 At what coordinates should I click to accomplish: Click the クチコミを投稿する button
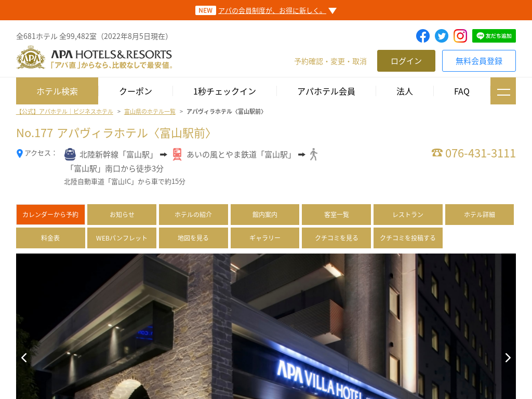click(408, 238)
